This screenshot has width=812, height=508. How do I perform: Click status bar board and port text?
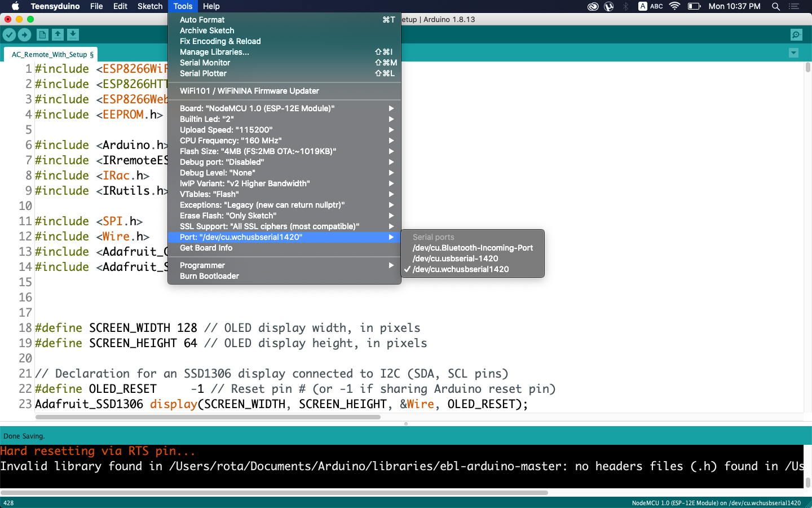pos(716,503)
